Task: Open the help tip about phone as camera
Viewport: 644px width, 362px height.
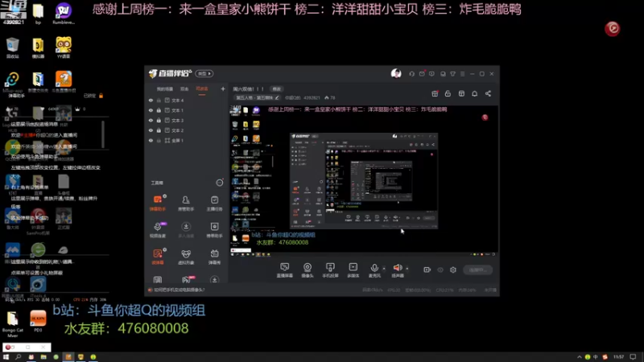Action: coord(179,290)
